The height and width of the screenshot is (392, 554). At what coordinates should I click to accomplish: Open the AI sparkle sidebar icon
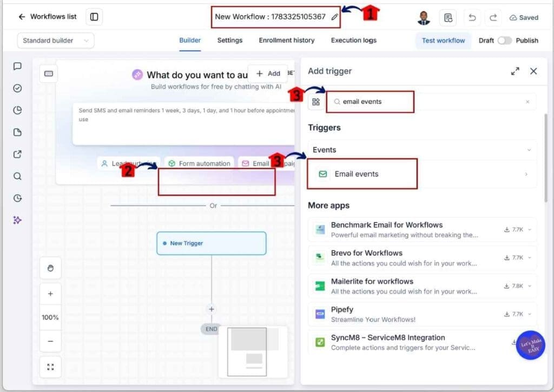coord(17,221)
